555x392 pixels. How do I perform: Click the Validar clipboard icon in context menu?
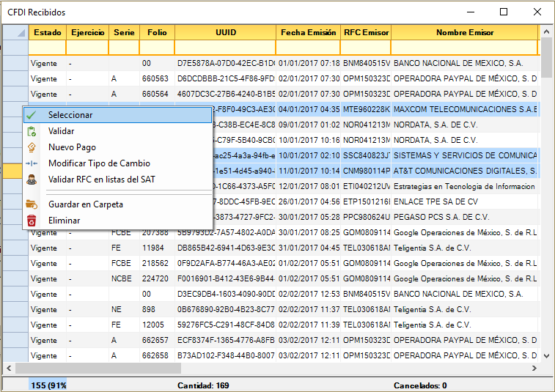[32, 131]
